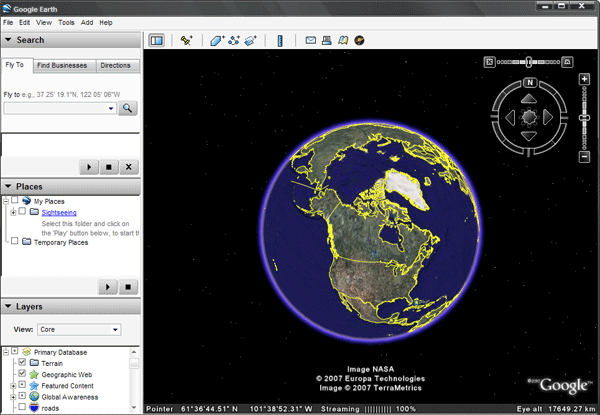600x415 pixels.
Task: Open the Add menu
Action: coord(87,23)
